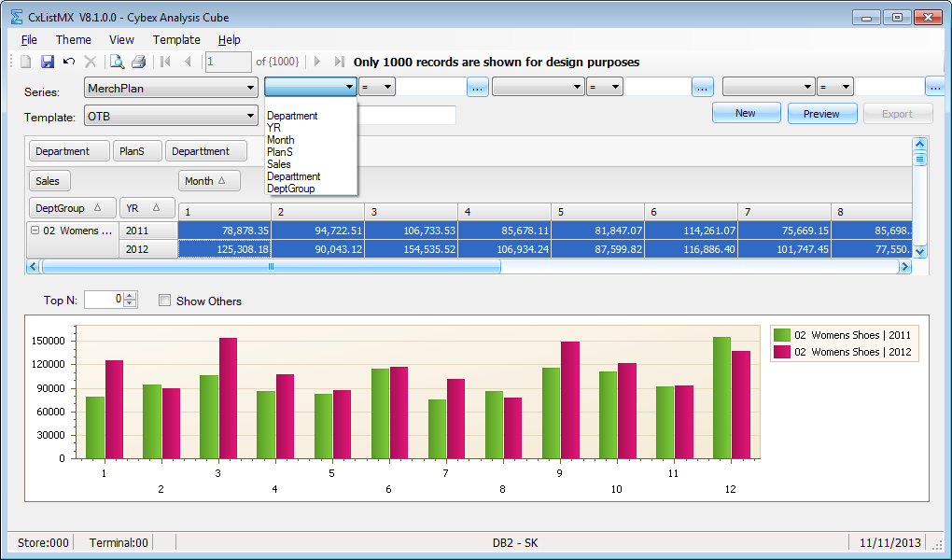
Task: Open the Theme menu
Action: (74, 39)
